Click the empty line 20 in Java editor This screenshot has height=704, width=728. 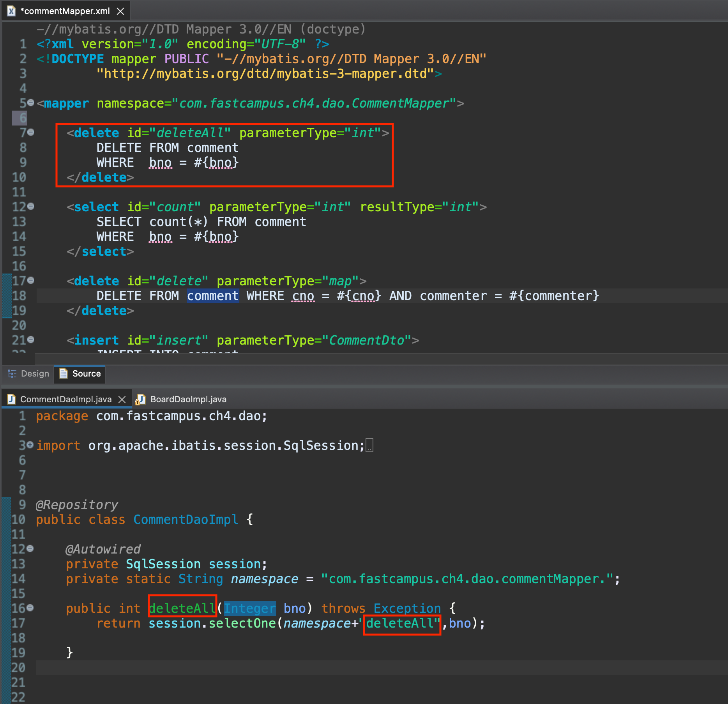(x=382, y=668)
